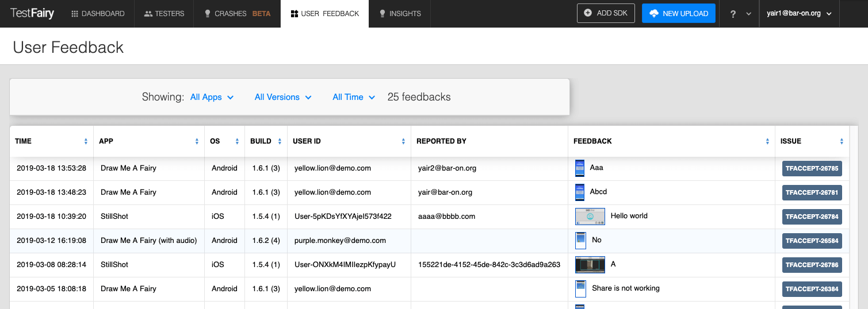Expand the All Versions filter
The image size is (868, 309).
(282, 97)
